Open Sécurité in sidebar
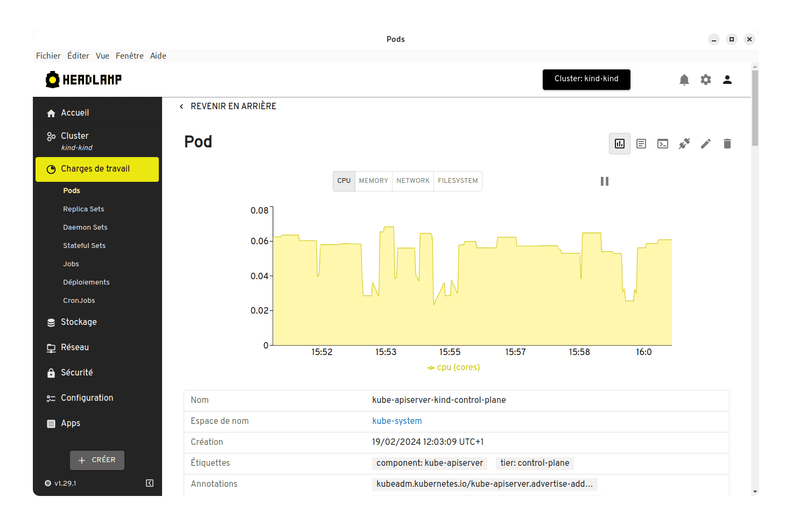The height and width of the screenshot is (532, 792). [97, 373]
